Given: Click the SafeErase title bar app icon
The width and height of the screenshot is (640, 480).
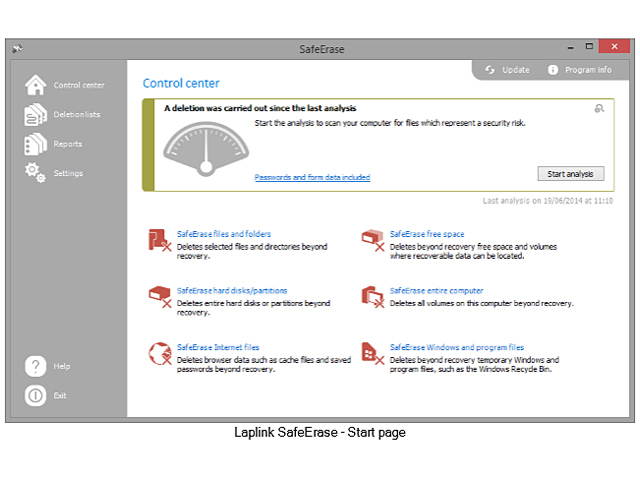Looking at the screenshot, I should pyautogui.click(x=18, y=49).
